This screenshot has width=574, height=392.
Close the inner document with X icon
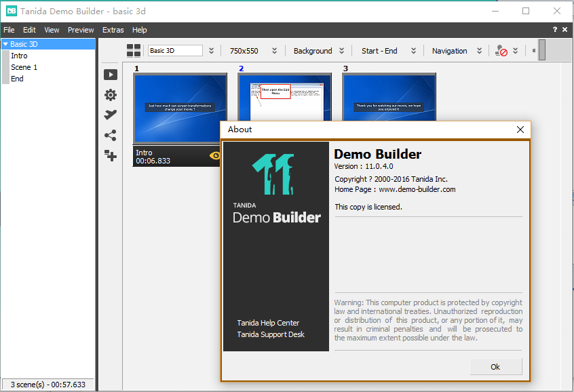pos(565,30)
